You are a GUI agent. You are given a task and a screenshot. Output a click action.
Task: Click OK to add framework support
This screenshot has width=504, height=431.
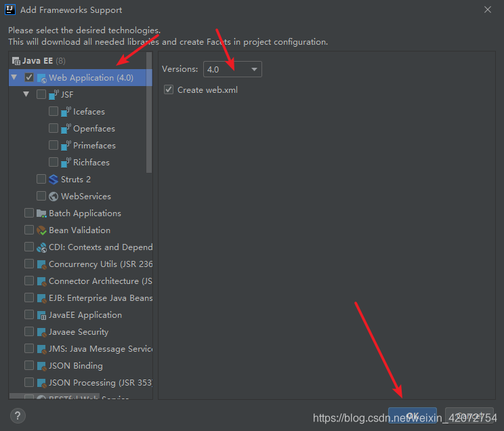pos(413,416)
